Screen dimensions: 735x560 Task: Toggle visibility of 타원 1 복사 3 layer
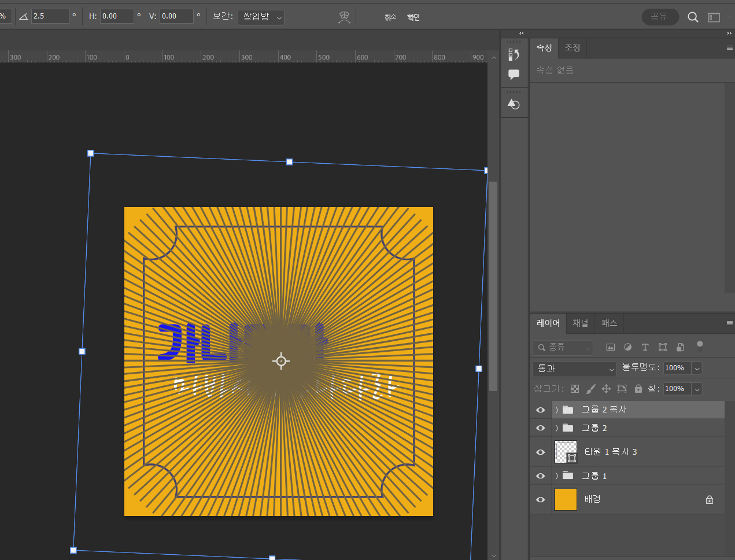coord(541,452)
